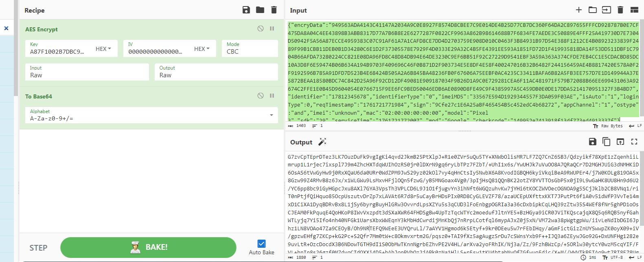Screen dimensions: 644x262
Task: Replace input with output
Action: click(620, 142)
